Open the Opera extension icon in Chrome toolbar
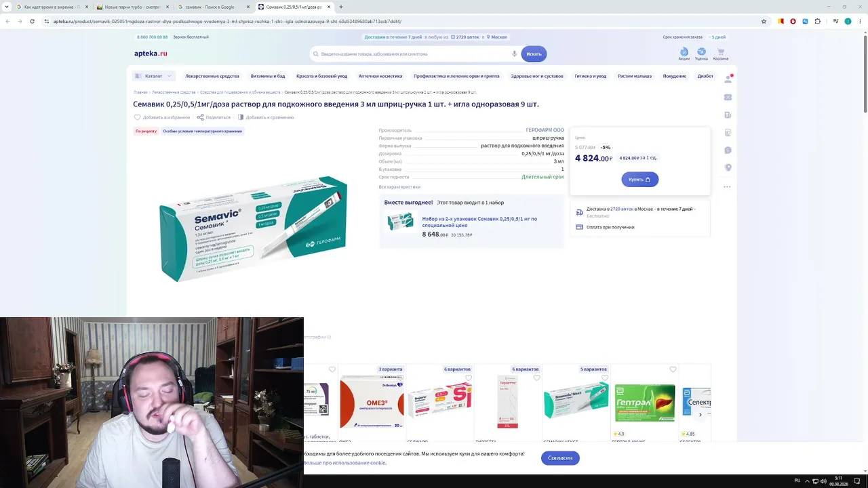 [793, 21]
